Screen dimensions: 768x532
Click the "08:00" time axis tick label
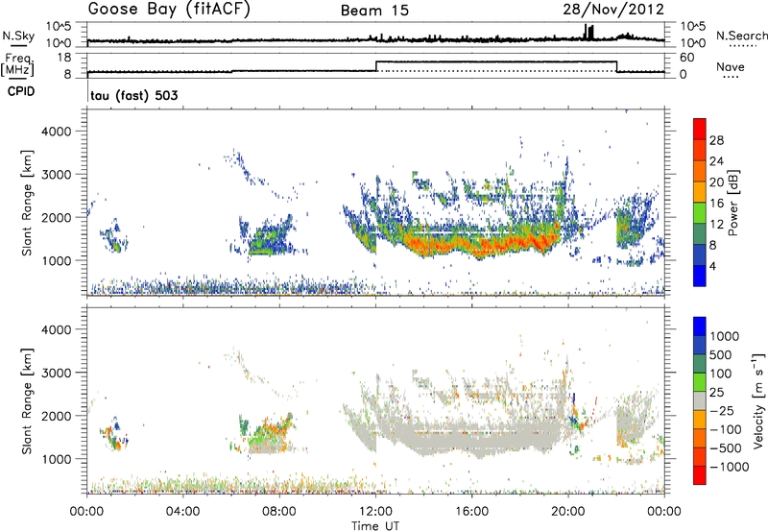279,512
